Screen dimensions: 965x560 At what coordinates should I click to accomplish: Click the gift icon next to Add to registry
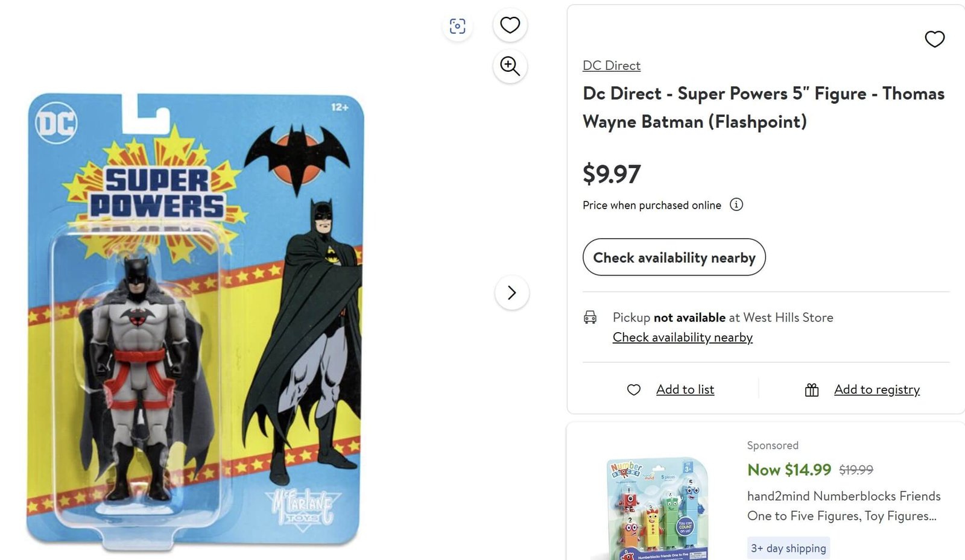(x=811, y=389)
